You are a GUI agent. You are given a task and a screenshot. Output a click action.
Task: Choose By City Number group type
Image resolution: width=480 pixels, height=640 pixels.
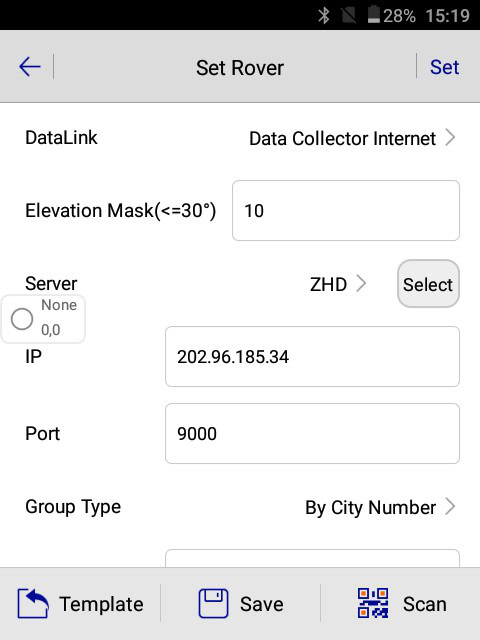[371, 508]
